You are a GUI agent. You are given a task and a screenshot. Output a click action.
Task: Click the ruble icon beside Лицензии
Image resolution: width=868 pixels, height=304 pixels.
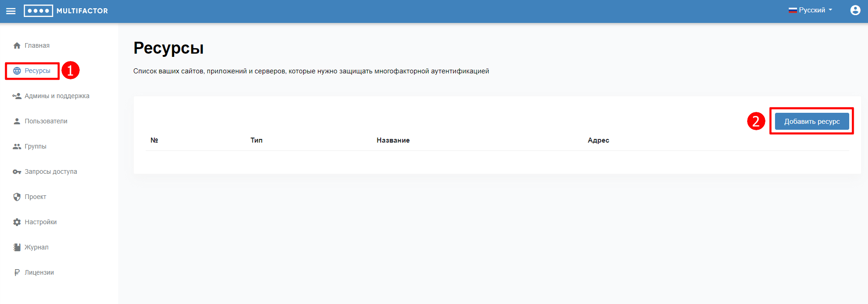17,272
